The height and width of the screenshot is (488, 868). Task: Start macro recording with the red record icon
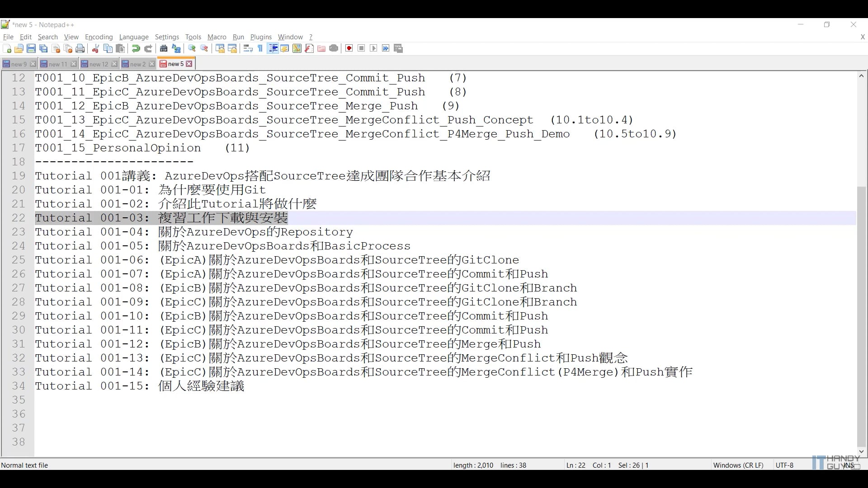tap(349, 49)
